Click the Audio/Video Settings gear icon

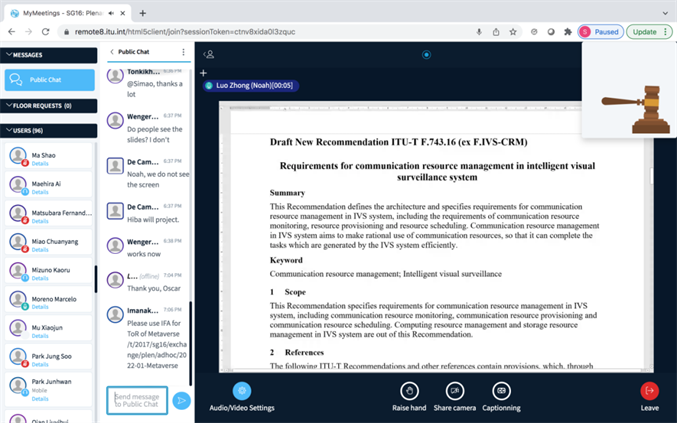point(242,391)
